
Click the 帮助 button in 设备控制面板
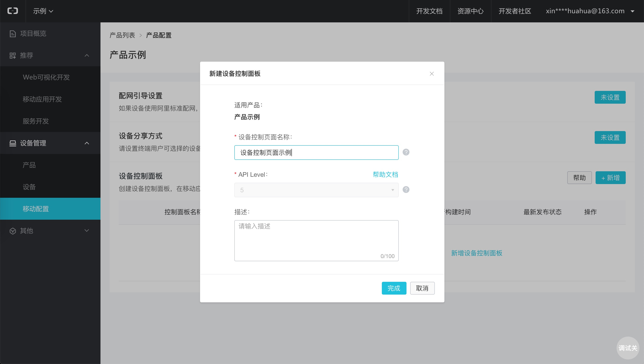[x=580, y=178]
